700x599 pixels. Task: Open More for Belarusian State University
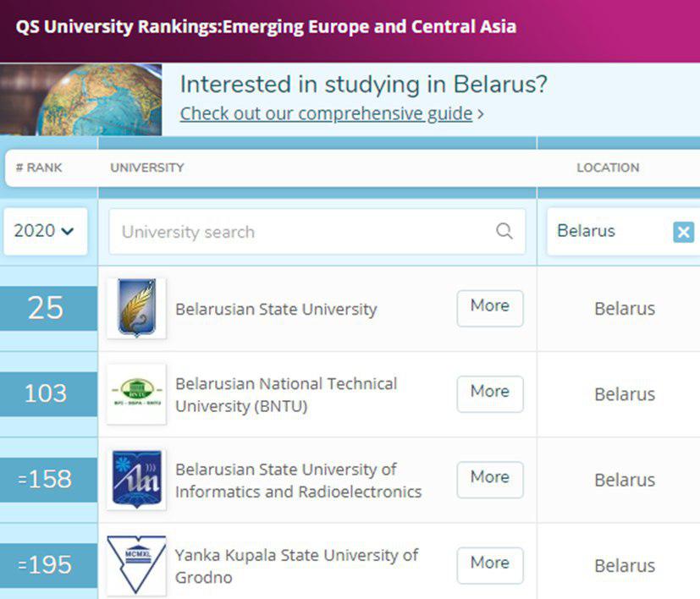click(x=490, y=308)
